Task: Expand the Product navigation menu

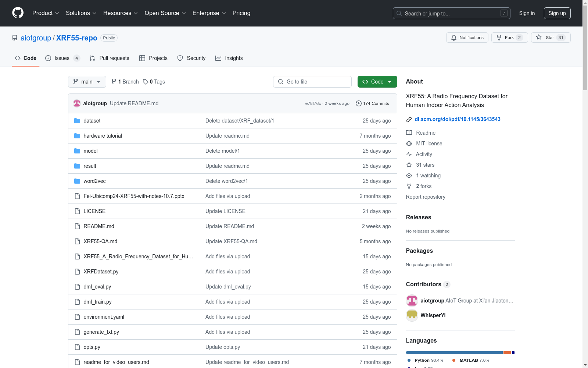Action: click(x=46, y=13)
